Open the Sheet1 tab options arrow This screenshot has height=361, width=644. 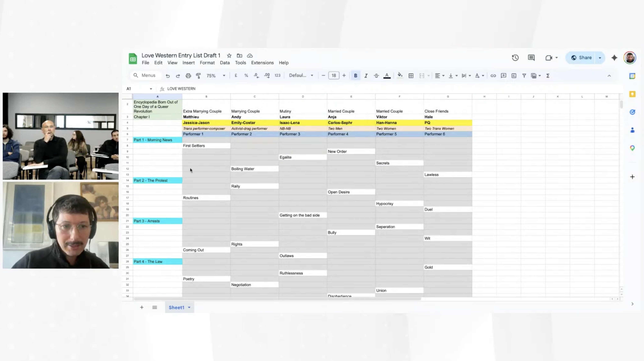(189, 307)
